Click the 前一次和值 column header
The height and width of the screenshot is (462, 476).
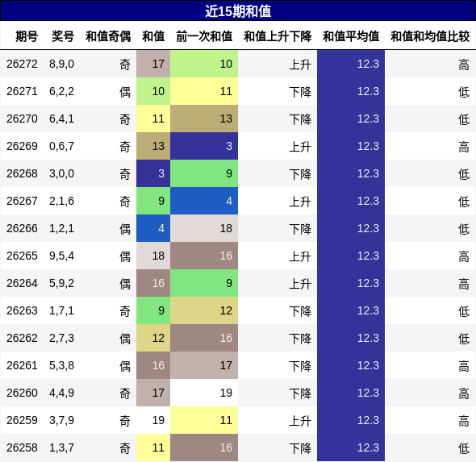[x=204, y=36]
